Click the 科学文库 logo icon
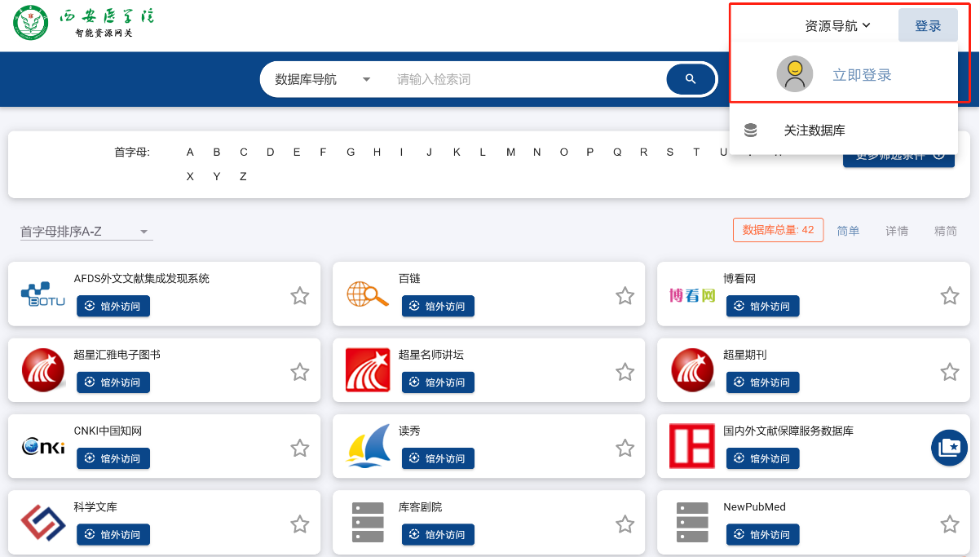The image size is (980, 557). point(42,523)
